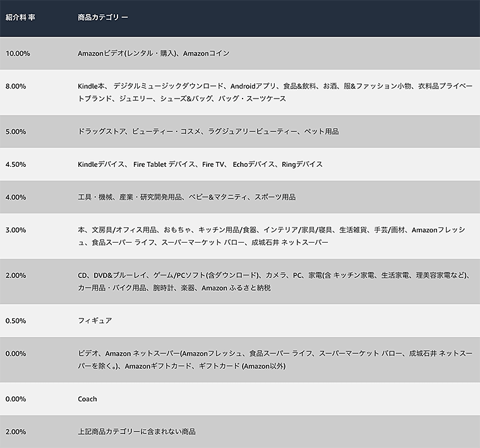
Task: Select the 4.50% rate cell
Action: pyautogui.click(x=16, y=164)
